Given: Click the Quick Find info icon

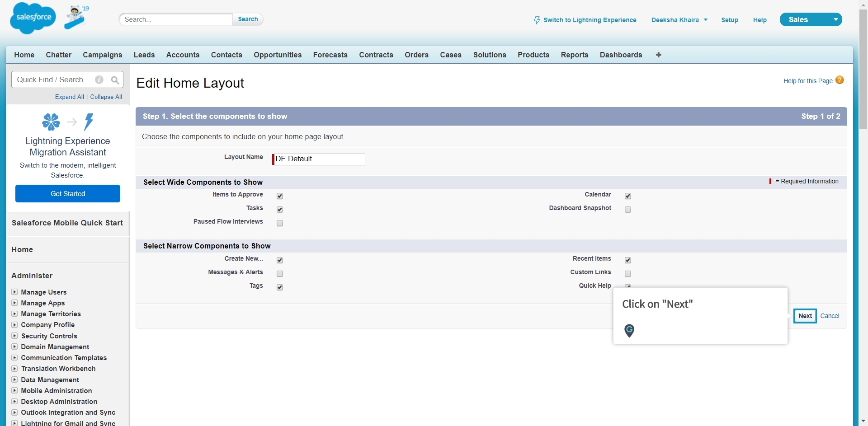Looking at the screenshot, I should (99, 80).
